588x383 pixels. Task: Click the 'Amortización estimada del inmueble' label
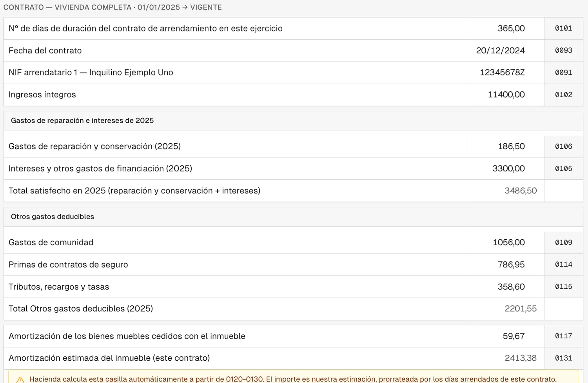tap(80, 358)
